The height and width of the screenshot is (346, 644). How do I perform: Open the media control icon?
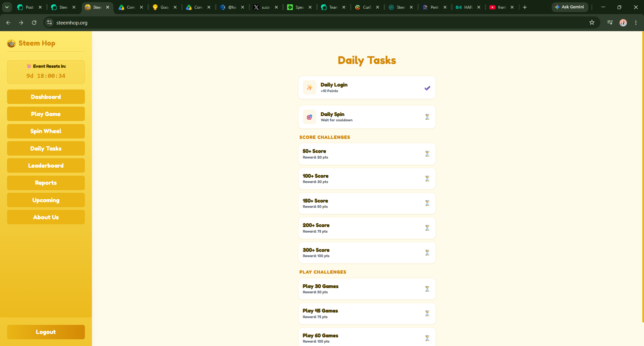pyautogui.click(x=610, y=22)
